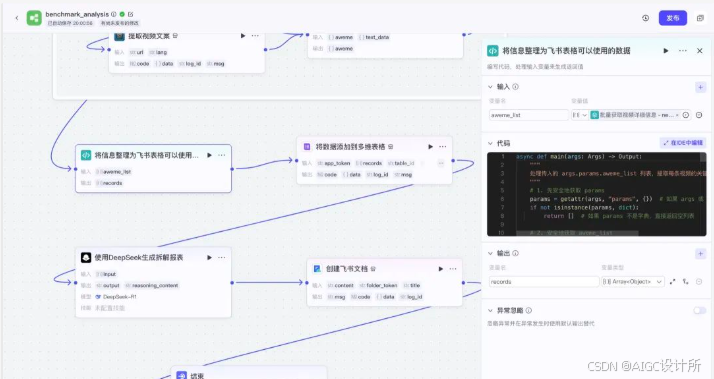Click the purple icon of 将数据添加到多维表格 node
The image size is (714, 379).
pos(307,147)
